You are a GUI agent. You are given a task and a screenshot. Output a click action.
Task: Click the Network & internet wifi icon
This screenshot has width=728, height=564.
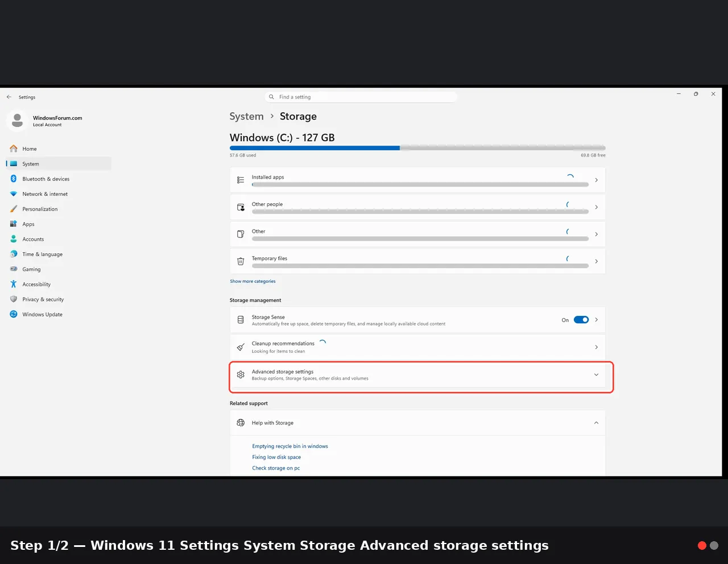click(14, 194)
